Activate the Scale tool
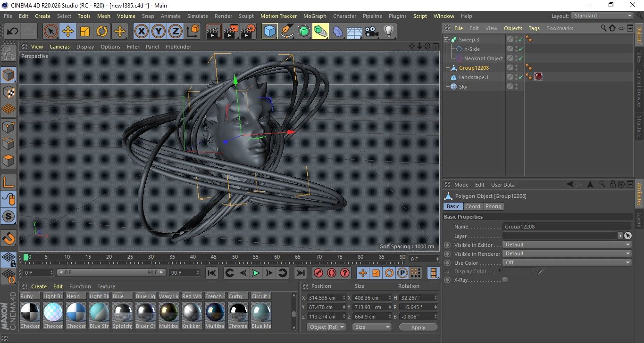Screen dimensions: 644x343 85,32
